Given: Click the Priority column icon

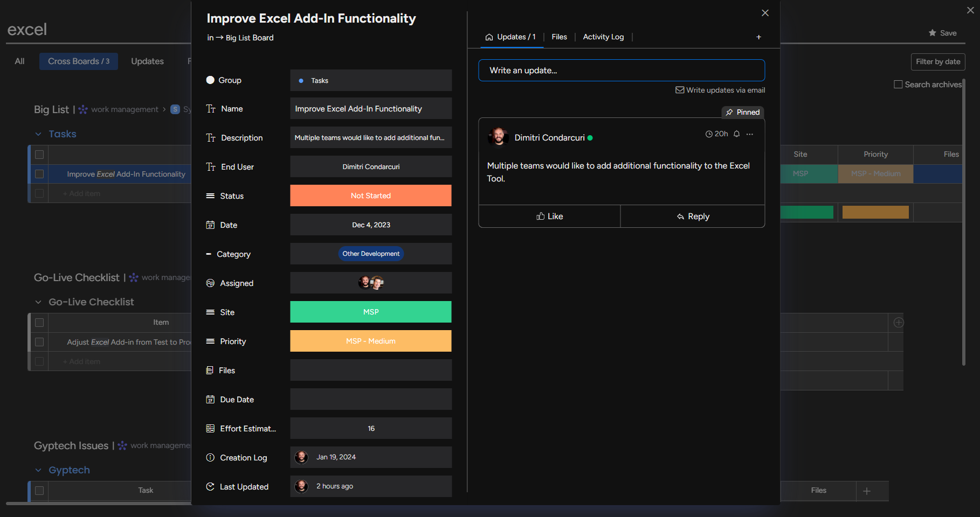Looking at the screenshot, I should click(210, 341).
